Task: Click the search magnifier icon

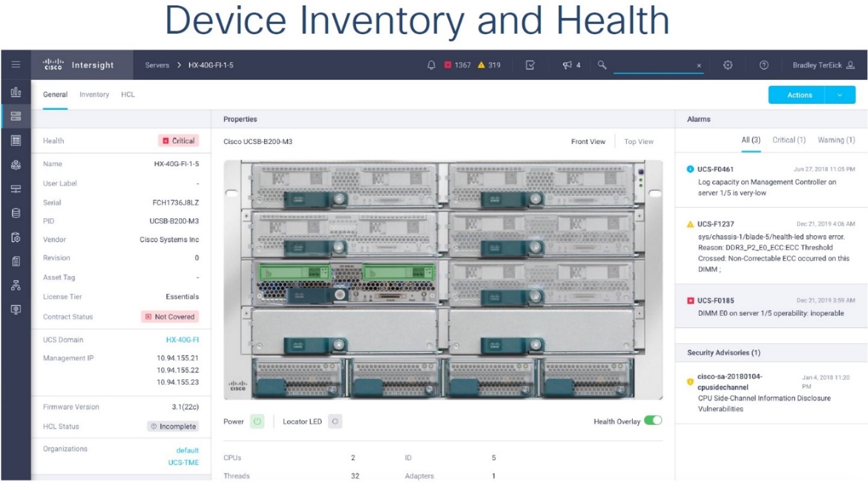Action: (x=602, y=65)
